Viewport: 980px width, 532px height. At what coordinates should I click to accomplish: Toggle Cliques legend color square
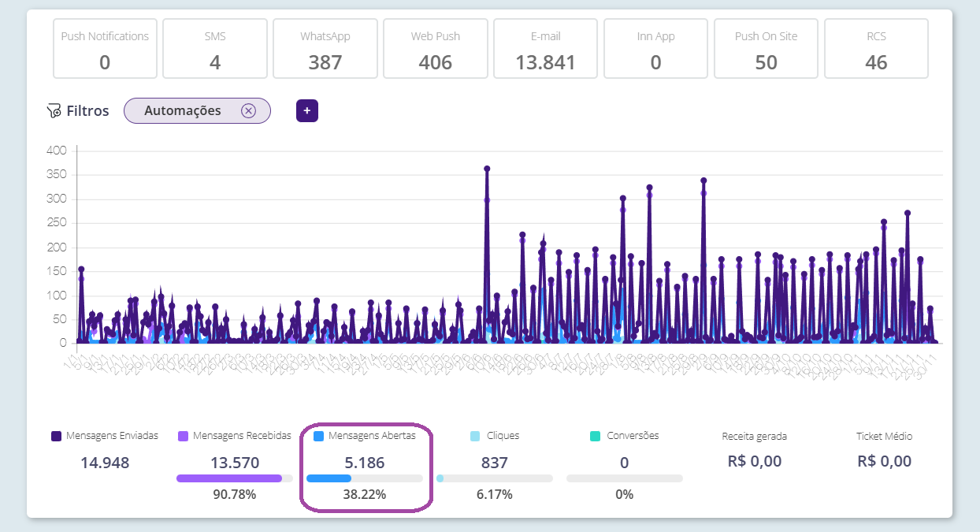475,436
